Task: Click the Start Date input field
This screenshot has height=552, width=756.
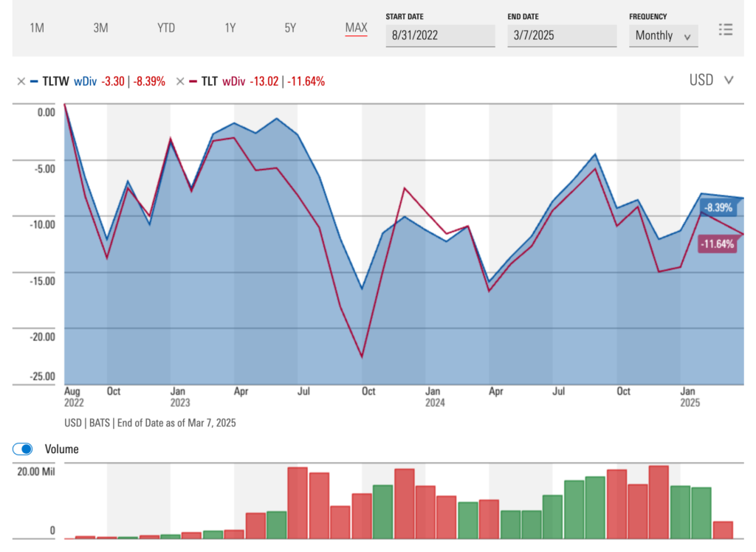Action: click(x=440, y=35)
